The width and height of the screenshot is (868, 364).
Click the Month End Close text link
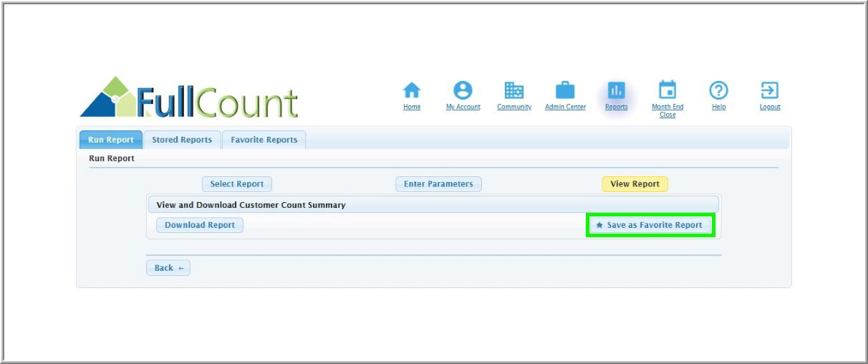[x=667, y=110]
